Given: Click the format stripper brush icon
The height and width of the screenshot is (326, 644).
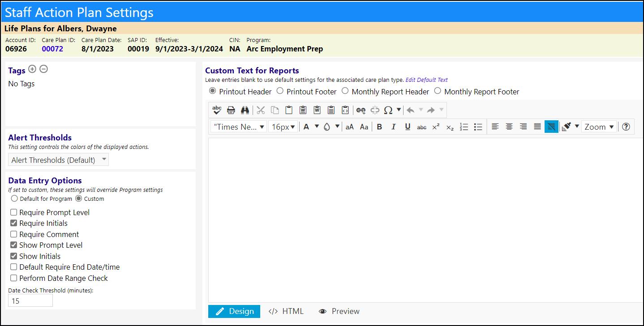Looking at the screenshot, I should 567,127.
